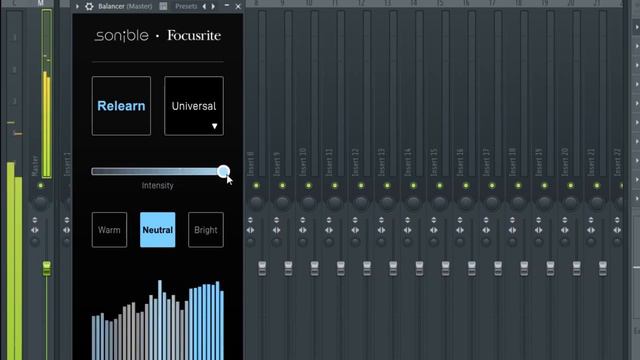Click stereo separation knob on Insert 10
The image size is (640, 360).
tap(302, 242)
